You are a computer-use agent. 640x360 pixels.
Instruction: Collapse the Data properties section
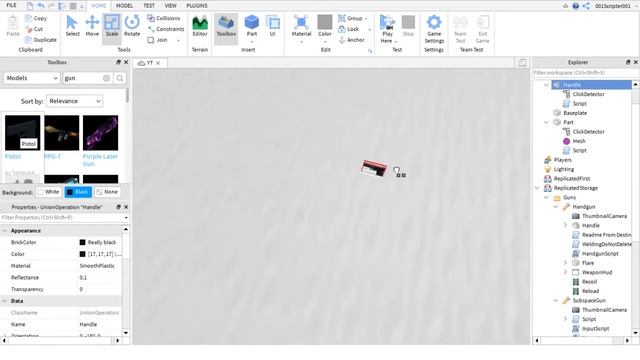pos(5,301)
